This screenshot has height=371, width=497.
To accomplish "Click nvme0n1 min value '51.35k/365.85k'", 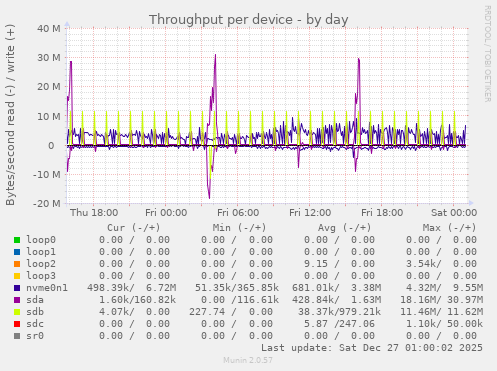I will tap(237, 288).
